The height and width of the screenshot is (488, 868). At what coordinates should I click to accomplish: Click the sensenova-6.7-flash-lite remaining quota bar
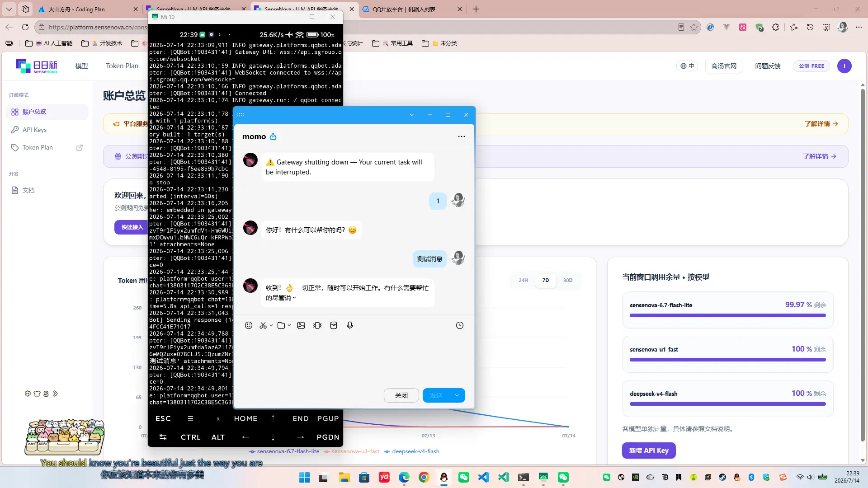click(727, 315)
